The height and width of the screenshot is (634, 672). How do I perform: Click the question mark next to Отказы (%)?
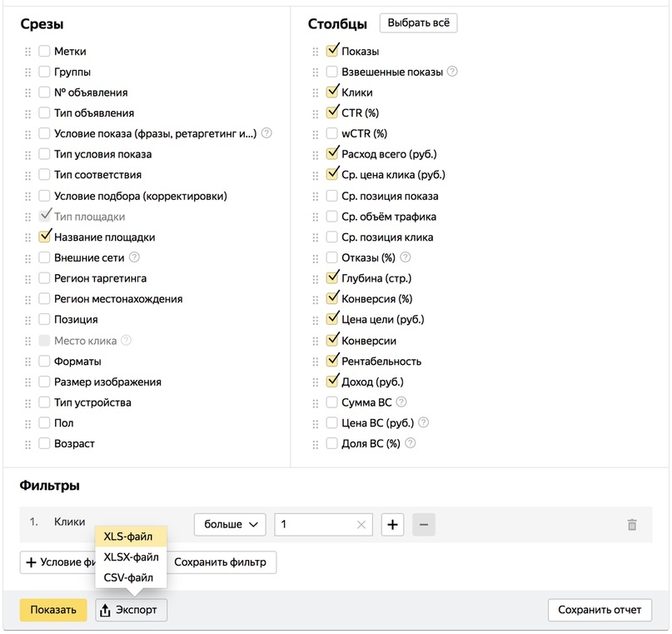[406, 257]
